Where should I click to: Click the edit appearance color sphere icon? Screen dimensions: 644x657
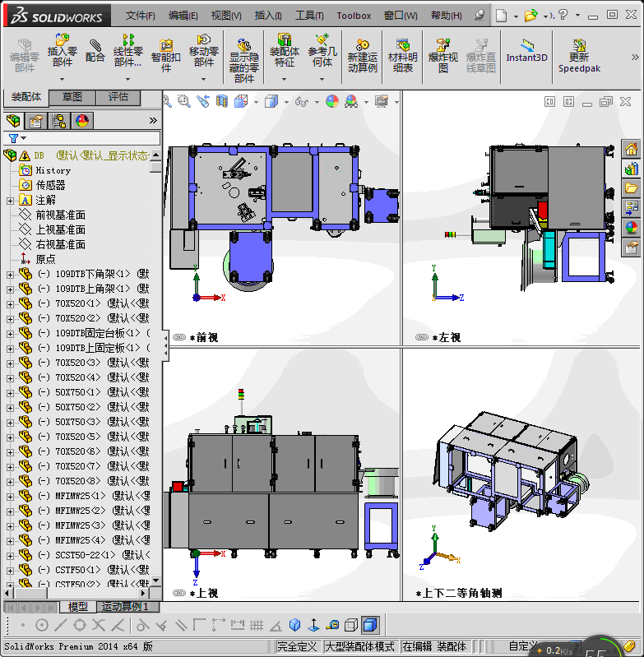coord(331,101)
